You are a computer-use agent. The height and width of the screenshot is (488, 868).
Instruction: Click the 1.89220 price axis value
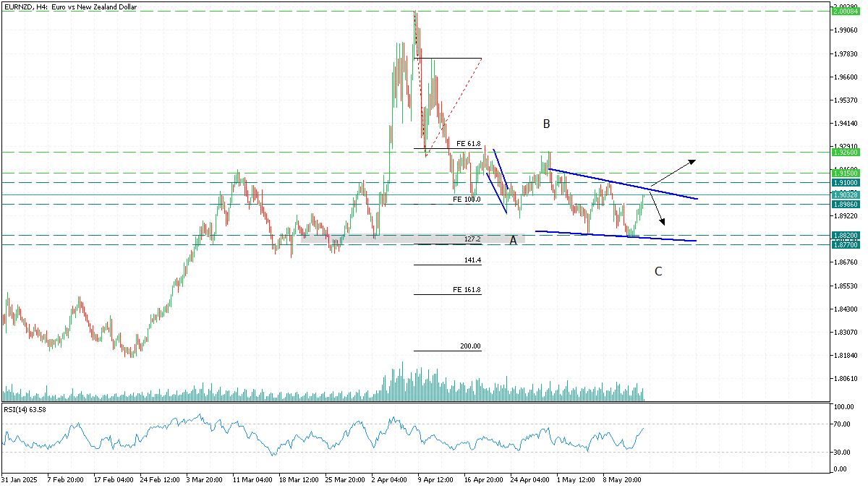coord(846,216)
